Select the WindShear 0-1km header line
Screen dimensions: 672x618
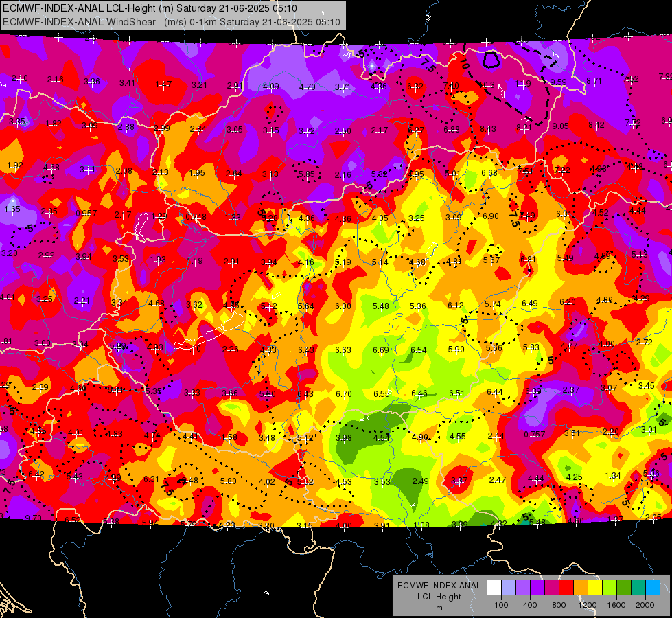pyautogui.click(x=172, y=22)
